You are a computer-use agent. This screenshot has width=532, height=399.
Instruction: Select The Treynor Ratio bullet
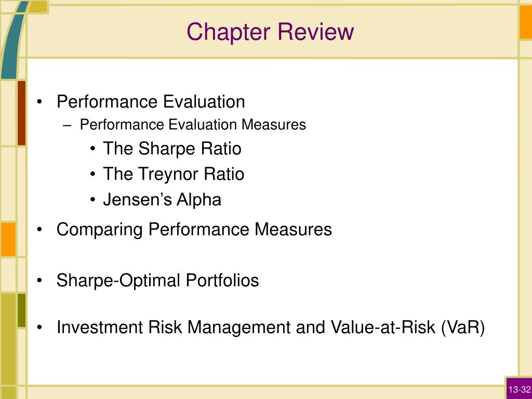(174, 174)
